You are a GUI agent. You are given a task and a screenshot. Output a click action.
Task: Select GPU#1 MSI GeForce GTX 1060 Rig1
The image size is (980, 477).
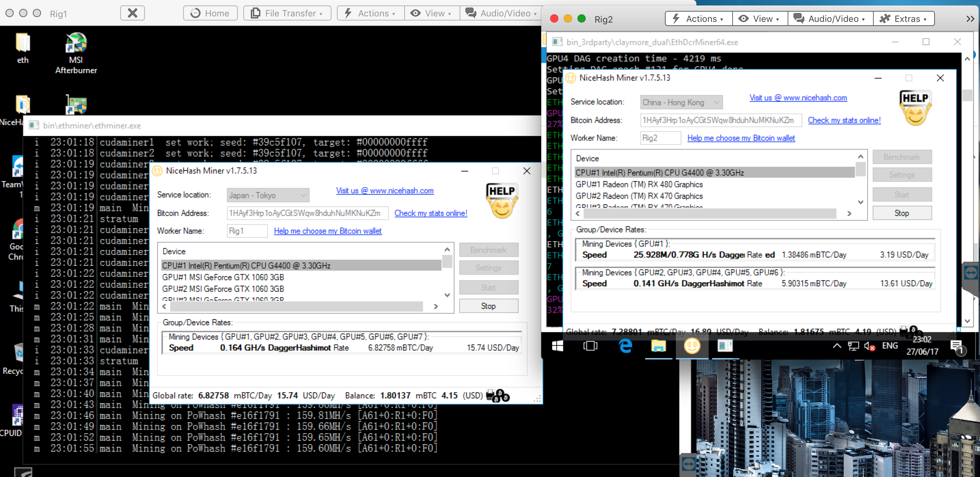[x=222, y=277]
